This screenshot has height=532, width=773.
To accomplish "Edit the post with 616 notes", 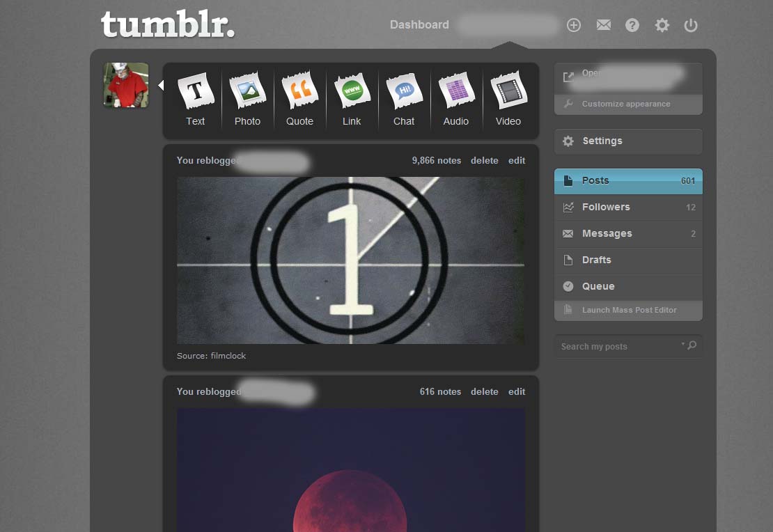I will 517,392.
